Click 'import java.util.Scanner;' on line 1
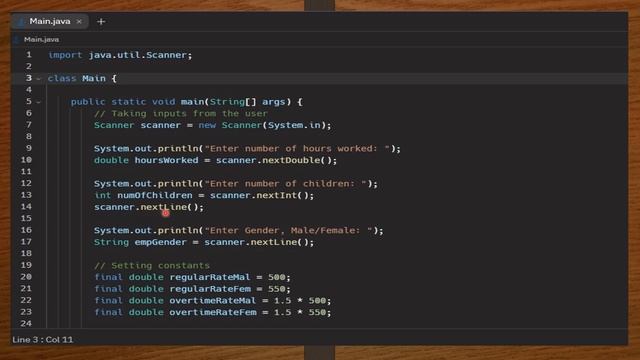 point(120,55)
